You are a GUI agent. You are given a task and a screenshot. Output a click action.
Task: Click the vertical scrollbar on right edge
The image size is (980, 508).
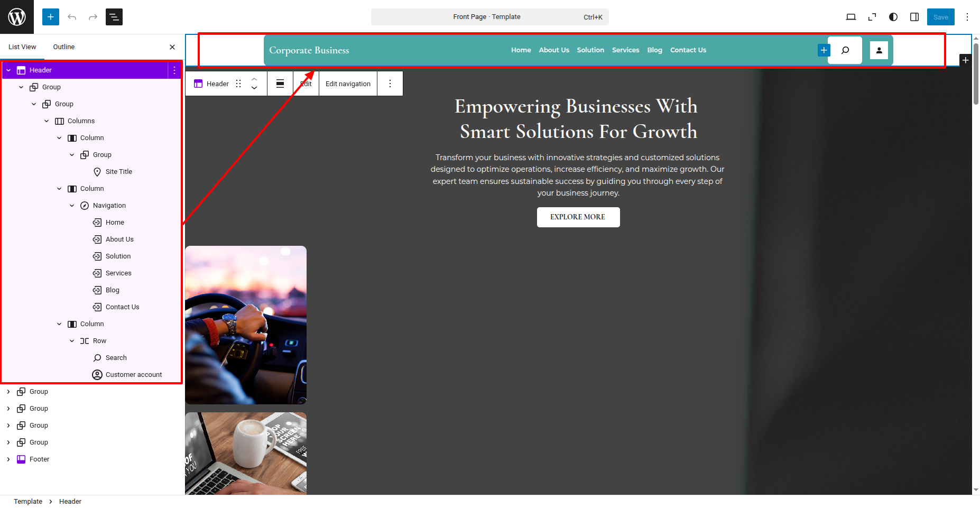pos(976,74)
